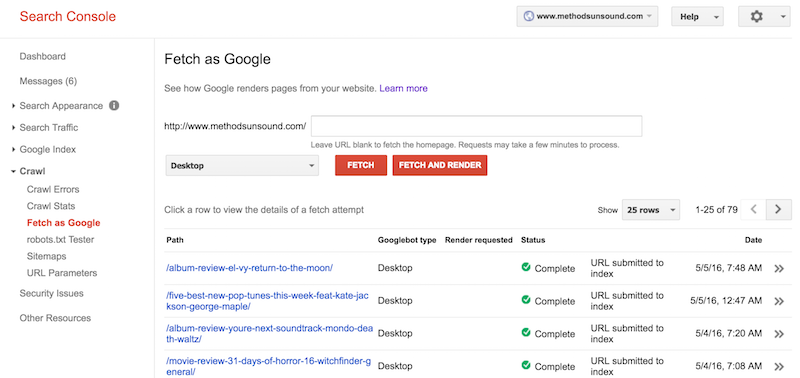Screen dimensions: 800x378
Task: Open details arrow for witchfinder-general row
Action: click(x=779, y=366)
